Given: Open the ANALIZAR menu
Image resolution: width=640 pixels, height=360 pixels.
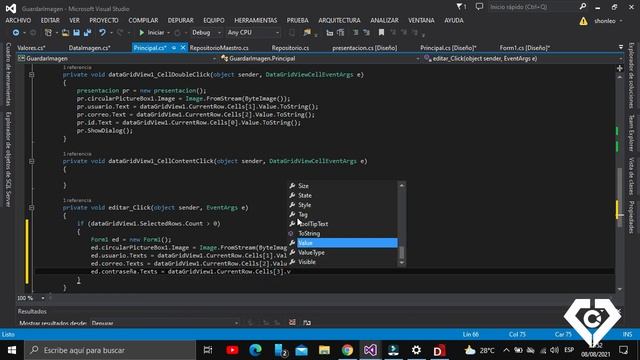Looking at the screenshot, I should 384,20.
